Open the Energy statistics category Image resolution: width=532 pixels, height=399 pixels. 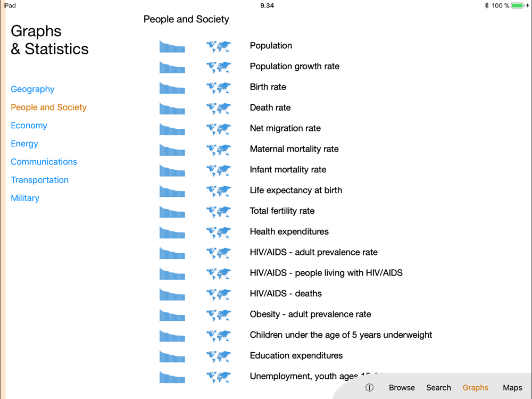click(24, 144)
